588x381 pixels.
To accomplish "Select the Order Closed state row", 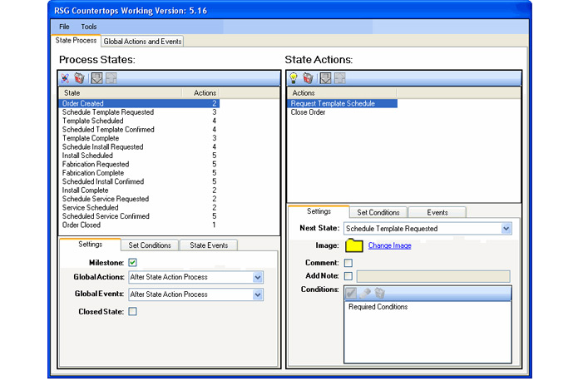I will [139, 225].
